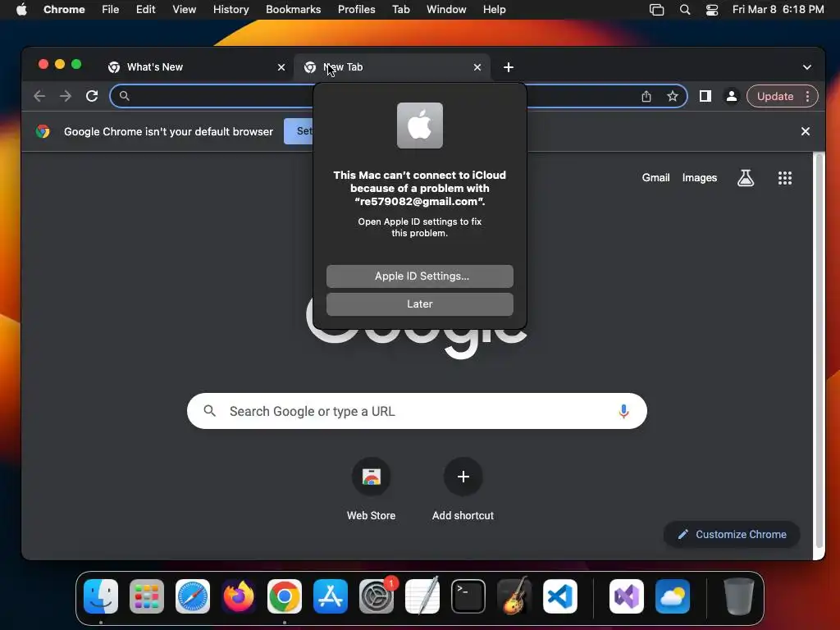Click the reload page icon
840x630 pixels.
coord(92,96)
